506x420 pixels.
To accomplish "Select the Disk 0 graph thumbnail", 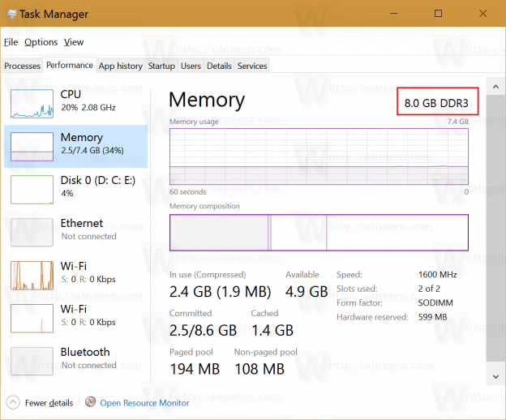I will 32,190.
